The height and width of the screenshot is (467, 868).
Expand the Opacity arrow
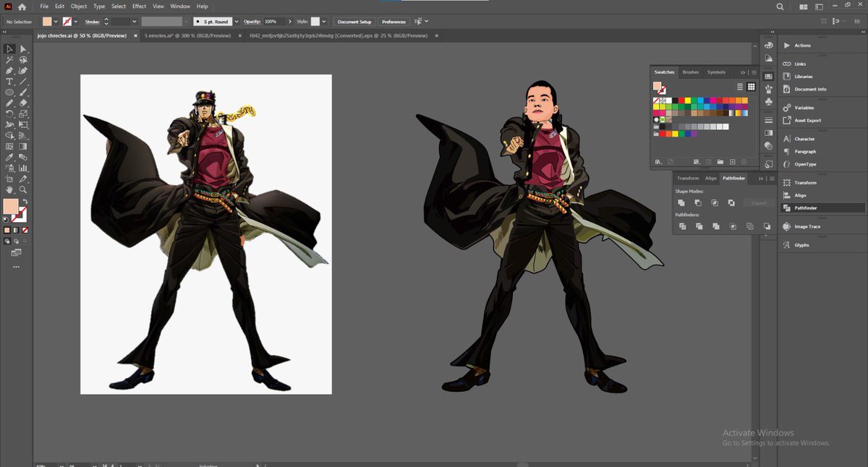[290, 22]
